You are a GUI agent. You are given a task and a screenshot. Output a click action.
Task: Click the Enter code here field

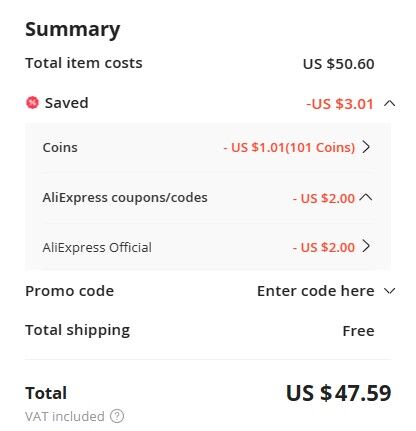pos(316,291)
